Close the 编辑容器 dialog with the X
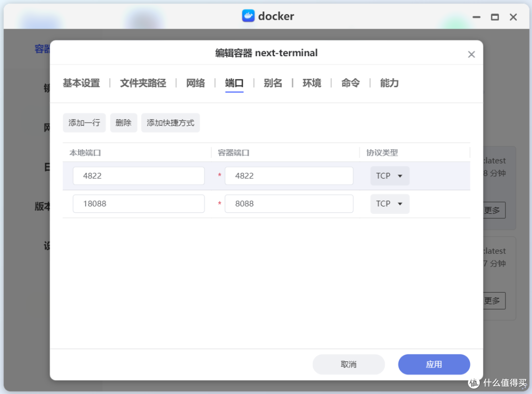The height and width of the screenshot is (394, 532). [x=471, y=54]
